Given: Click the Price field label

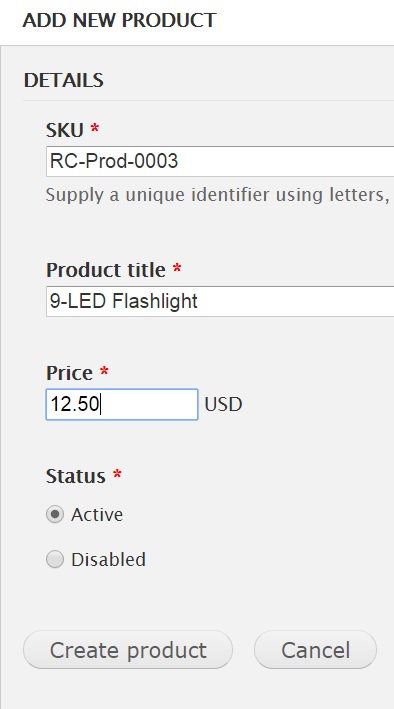Looking at the screenshot, I should (69, 373).
